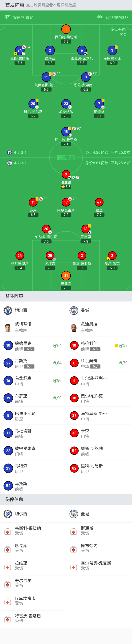Open 福登 number 47 player badge
The image size is (132, 644).
pos(99,202)
